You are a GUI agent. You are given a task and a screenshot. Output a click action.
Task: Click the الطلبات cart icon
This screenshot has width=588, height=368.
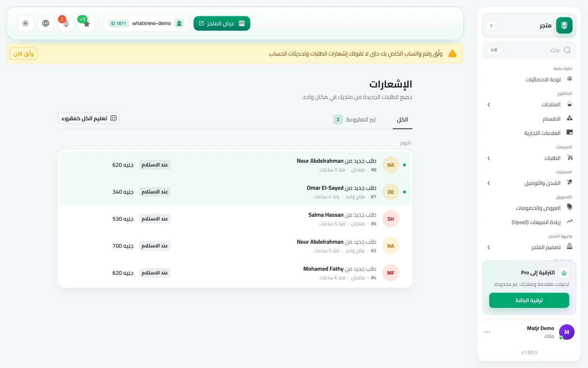coord(570,158)
